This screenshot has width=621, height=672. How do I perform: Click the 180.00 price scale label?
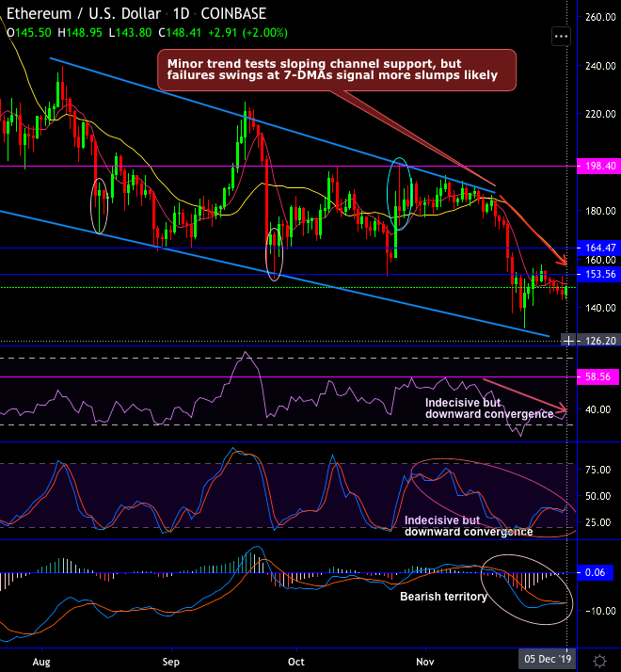[600, 211]
